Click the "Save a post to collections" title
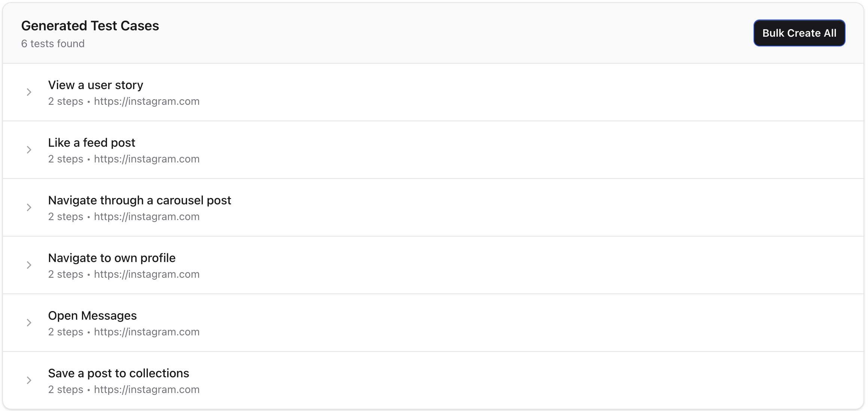 point(118,373)
